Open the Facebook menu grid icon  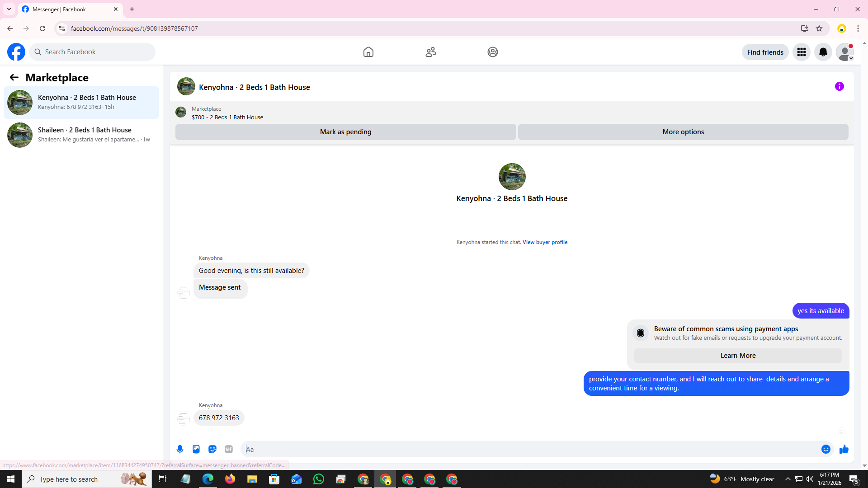tap(801, 52)
